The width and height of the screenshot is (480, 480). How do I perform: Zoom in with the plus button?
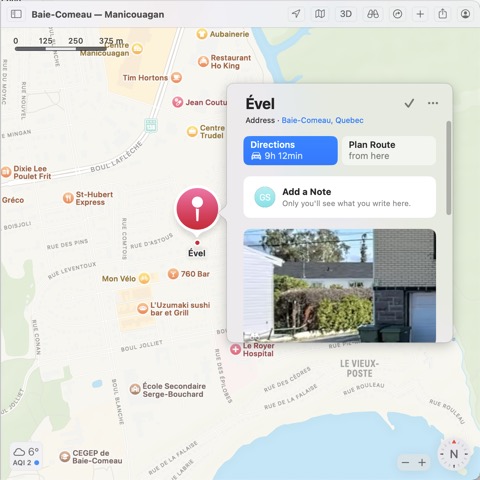(422, 463)
